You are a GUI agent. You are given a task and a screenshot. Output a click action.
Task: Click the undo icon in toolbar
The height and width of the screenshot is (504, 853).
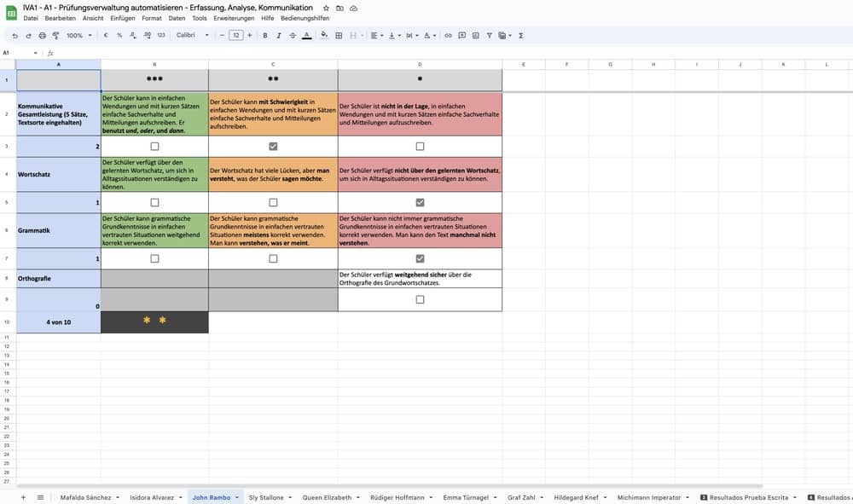tap(15, 35)
